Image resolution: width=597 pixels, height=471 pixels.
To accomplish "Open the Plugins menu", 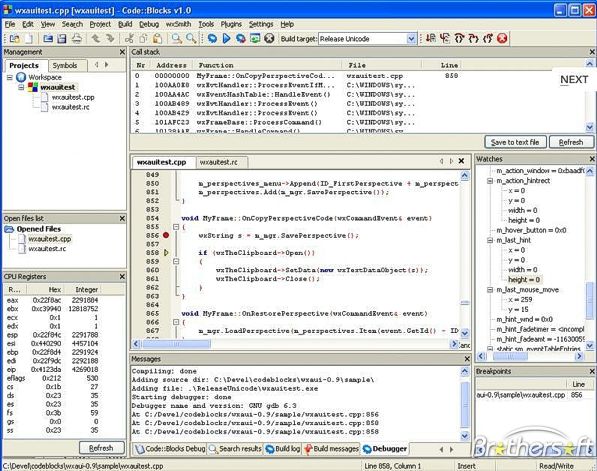I will pyautogui.click(x=231, y=24).
